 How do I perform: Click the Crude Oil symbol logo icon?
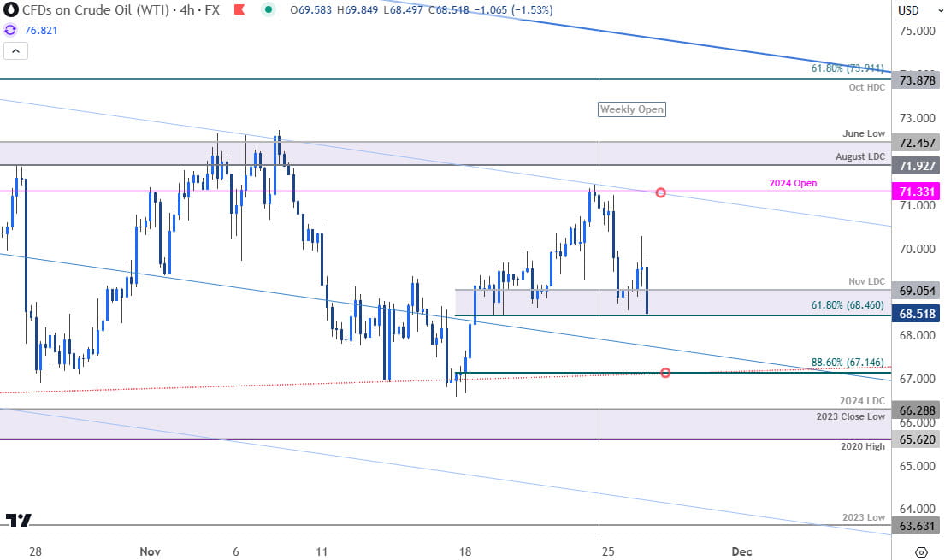[x=9, y=11]
